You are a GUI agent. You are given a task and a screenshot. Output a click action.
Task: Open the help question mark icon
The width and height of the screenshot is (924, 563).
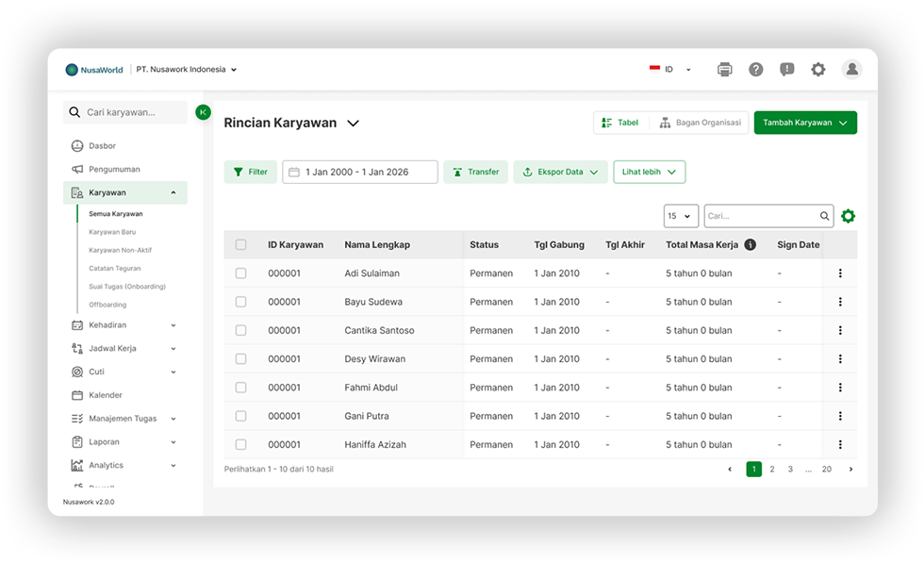755,69
